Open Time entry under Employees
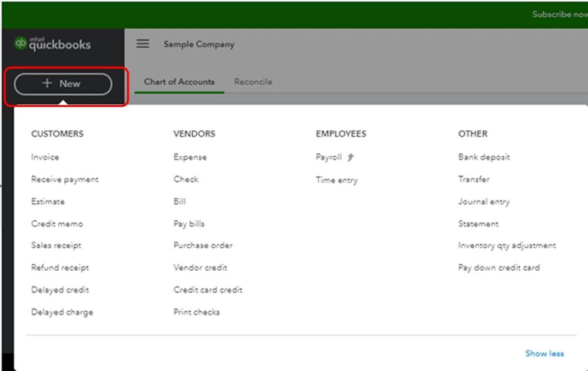This screenshot has height=371, width=588. (x=336, y=180)
